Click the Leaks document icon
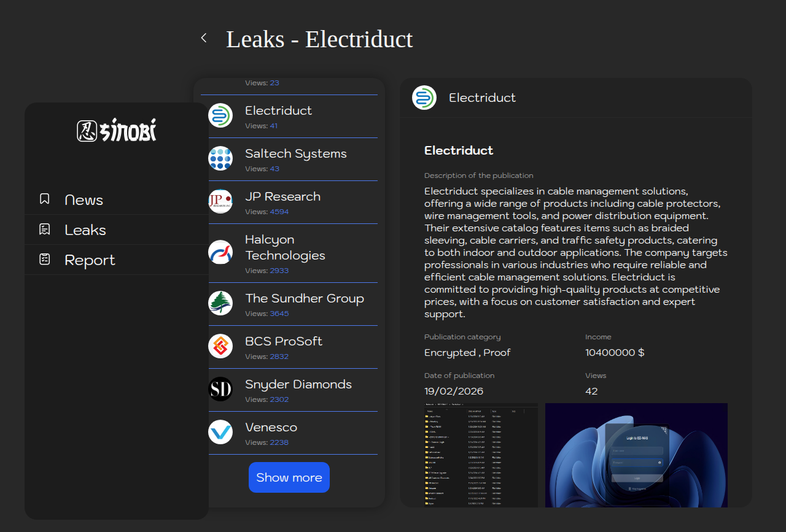The image size is (786, 532). [45, 229]
